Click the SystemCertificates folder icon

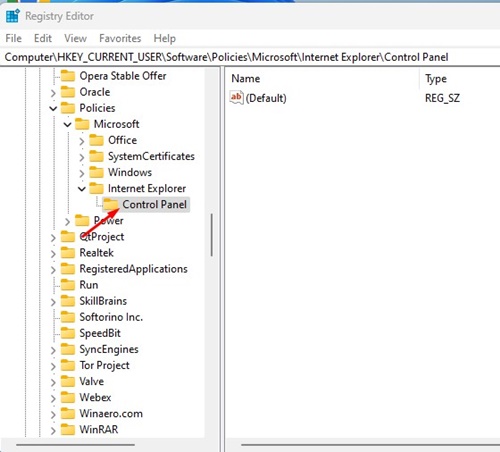coord(96,156)
